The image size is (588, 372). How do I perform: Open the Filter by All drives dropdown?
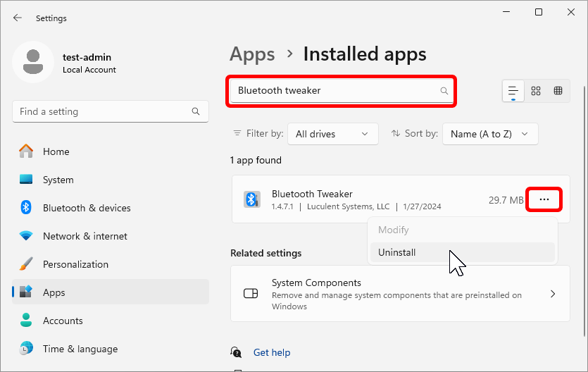[x=332, y=134]
